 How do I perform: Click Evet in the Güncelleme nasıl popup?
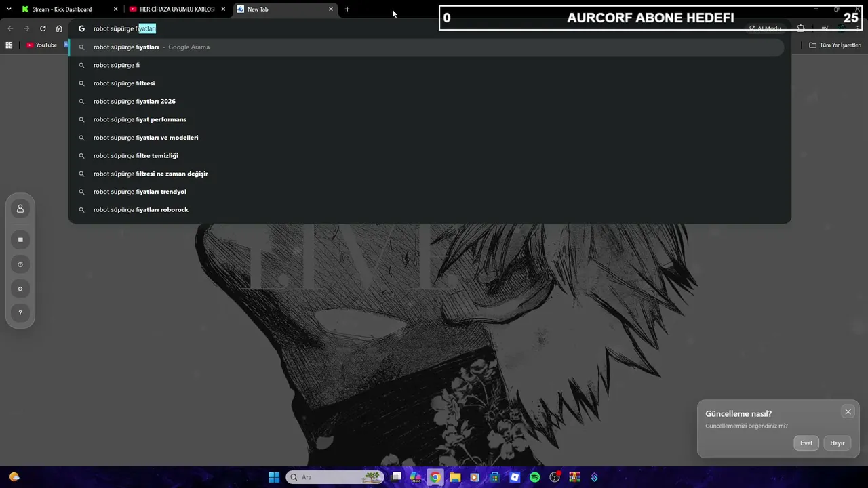pyautogui.click(x=806, y=443)
